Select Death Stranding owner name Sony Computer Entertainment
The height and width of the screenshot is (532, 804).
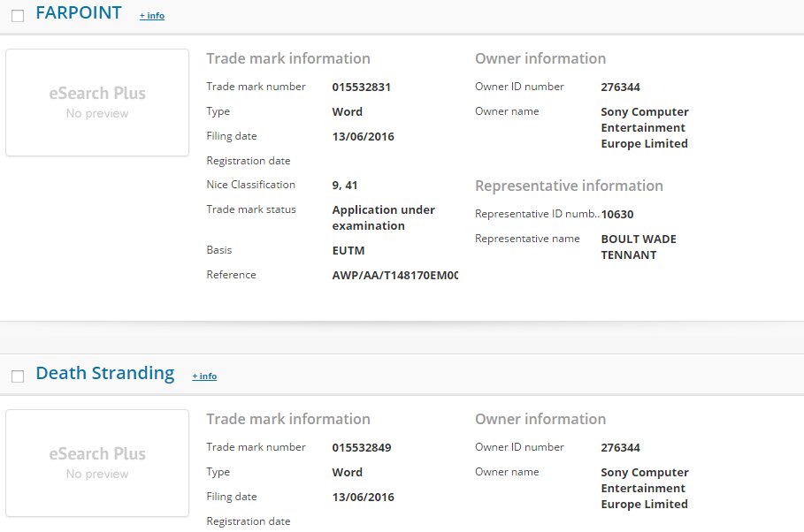pos(645,488)
